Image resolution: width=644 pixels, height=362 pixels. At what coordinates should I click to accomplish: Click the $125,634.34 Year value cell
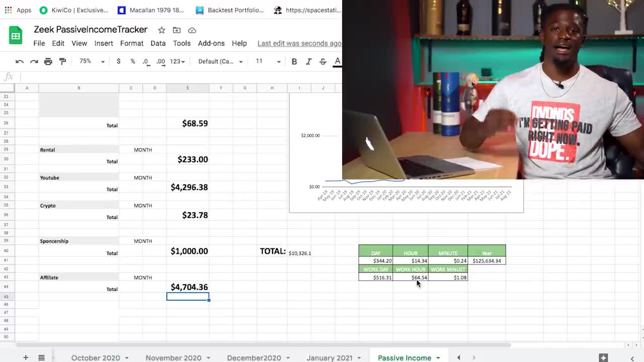(x=487, y=261)
